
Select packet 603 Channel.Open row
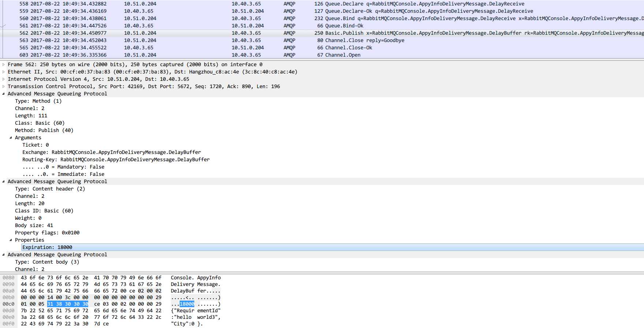[x=322, y=55]
